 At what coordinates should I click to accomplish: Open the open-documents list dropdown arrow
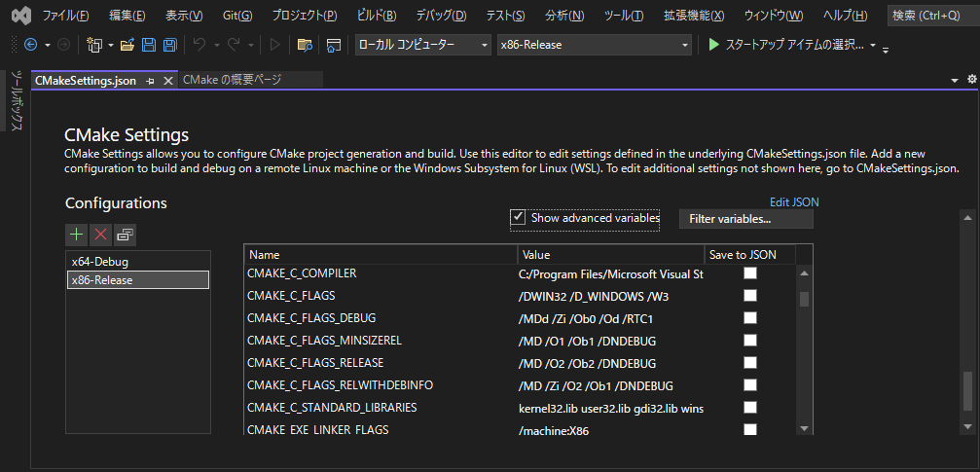(x=955, y=80)
